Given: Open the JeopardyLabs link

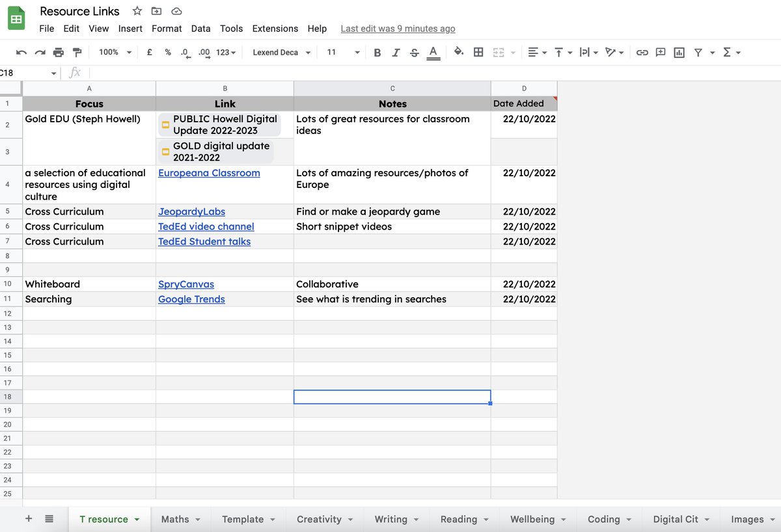Looking at the screenshot, I should 191,212.
